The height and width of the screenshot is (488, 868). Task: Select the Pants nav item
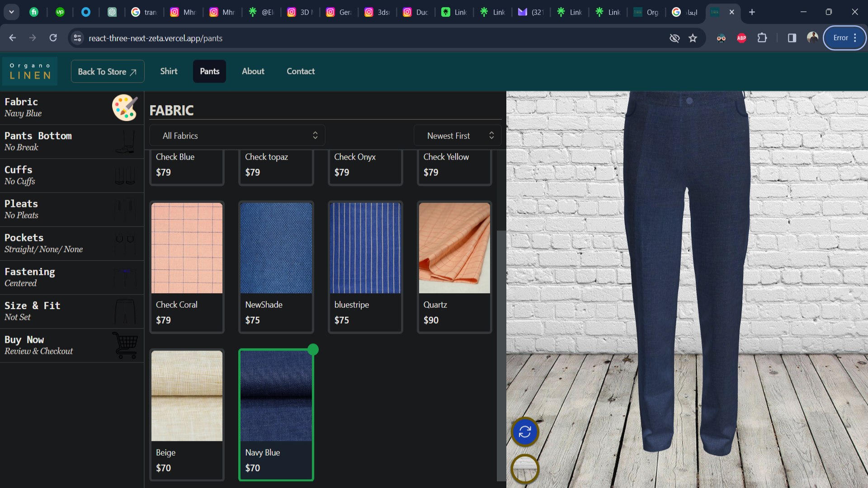point(209,71)
